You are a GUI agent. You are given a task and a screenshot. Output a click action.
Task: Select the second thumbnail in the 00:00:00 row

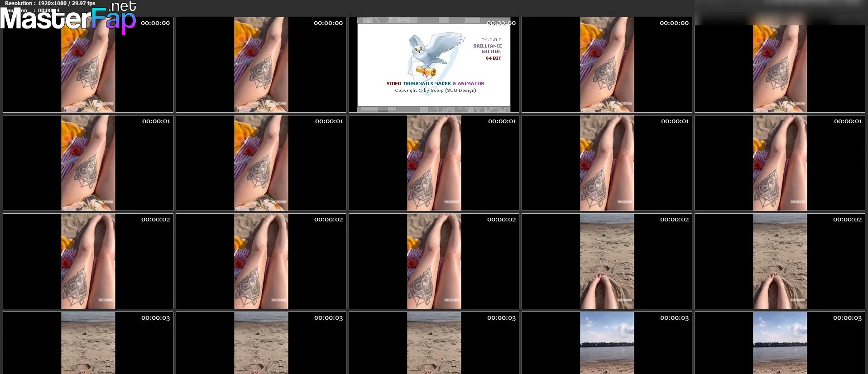pyautogui.click(x=261, y=65)
